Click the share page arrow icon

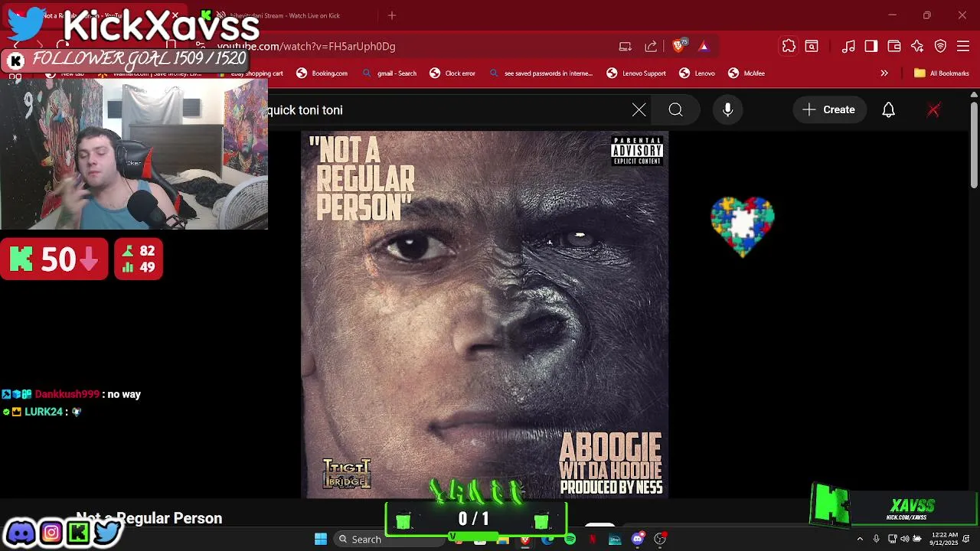pos(651,46)
